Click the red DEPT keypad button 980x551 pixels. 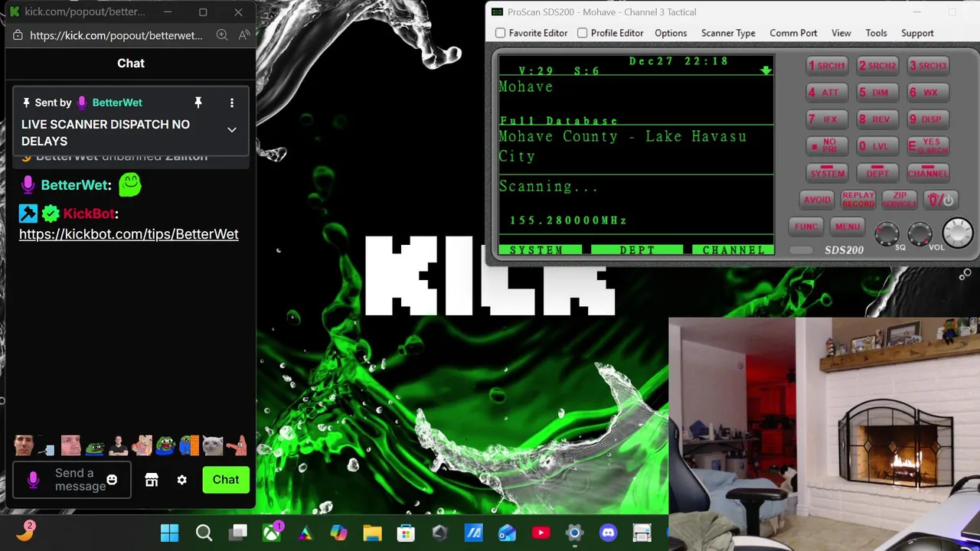coord(877,173)
